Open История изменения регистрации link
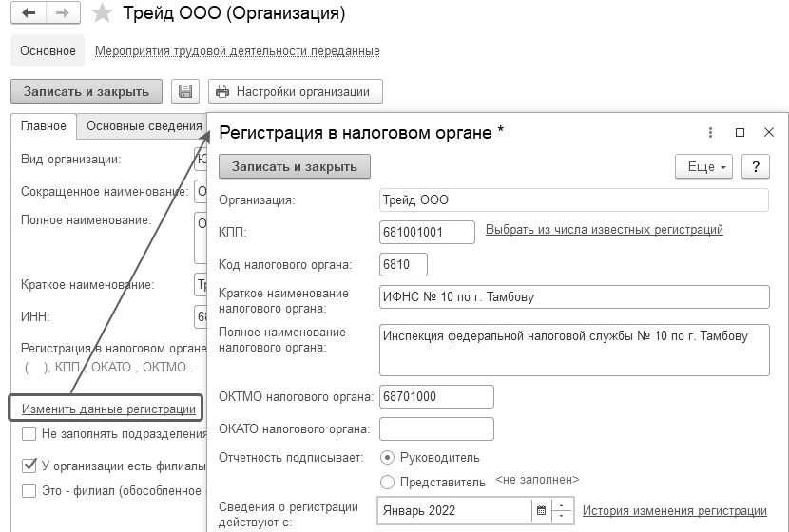 click(675, 511)
